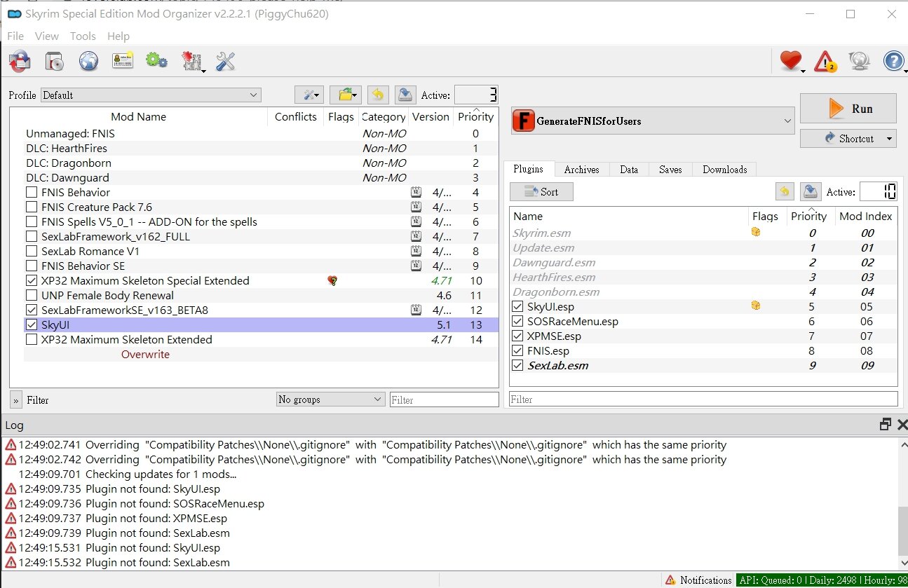
Task: Open the File menu
Action: coord(15,36)
